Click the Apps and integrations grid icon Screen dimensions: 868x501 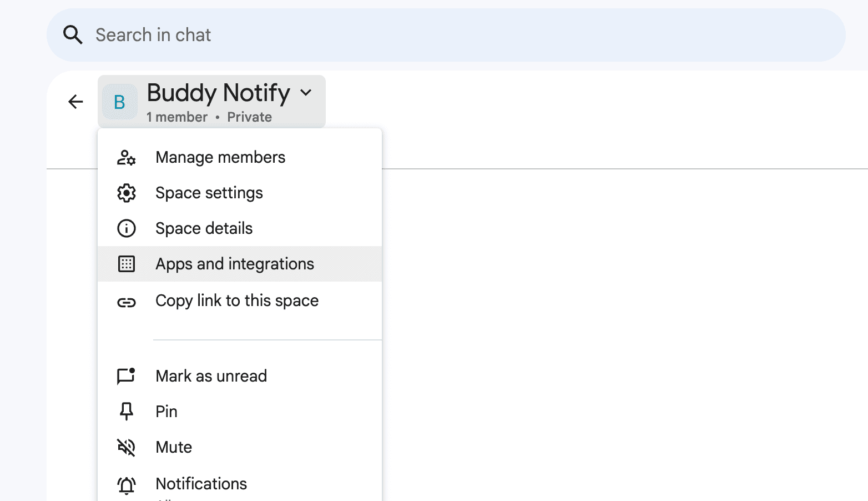pyautogui.click(x=127, y=264)
